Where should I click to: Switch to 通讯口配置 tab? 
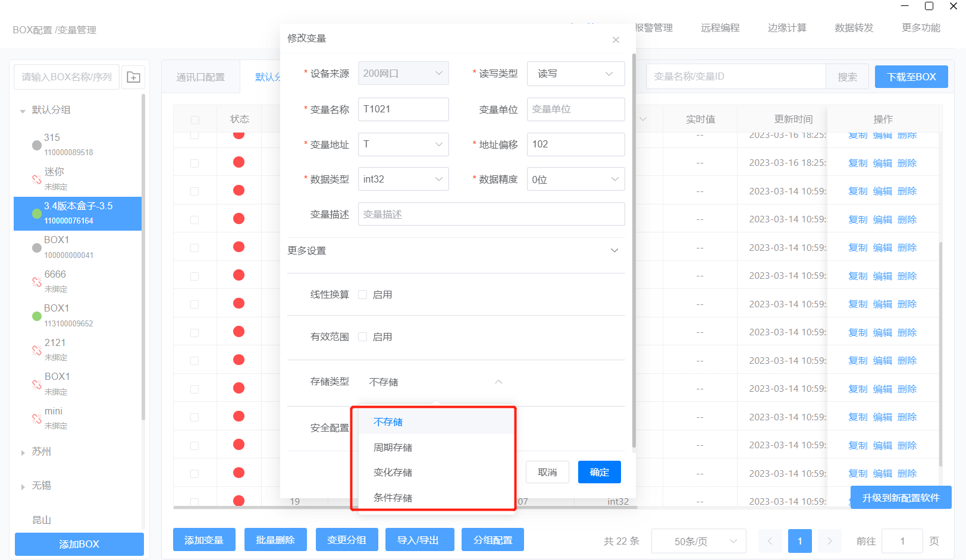(x=200, y=77)
